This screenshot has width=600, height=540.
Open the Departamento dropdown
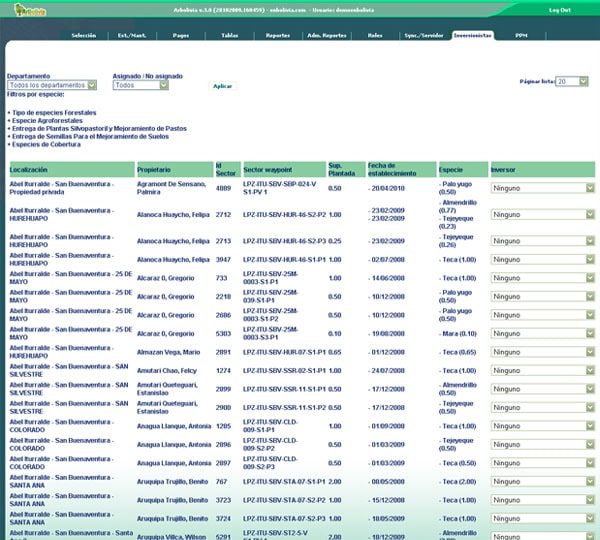click(x=52, y=85)
